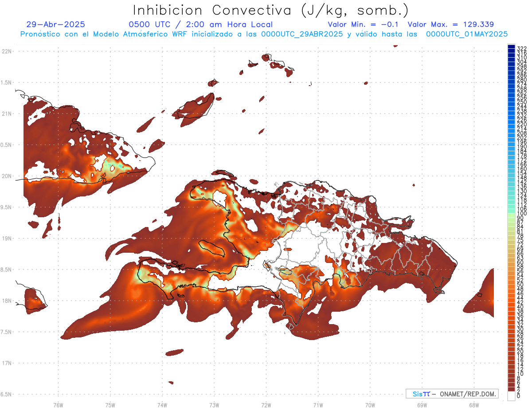This screenshot has width=532, height=411.
Task: Click the 'SisTT – ONAMET/REP.DOM.' logo box
Action: 452,394
